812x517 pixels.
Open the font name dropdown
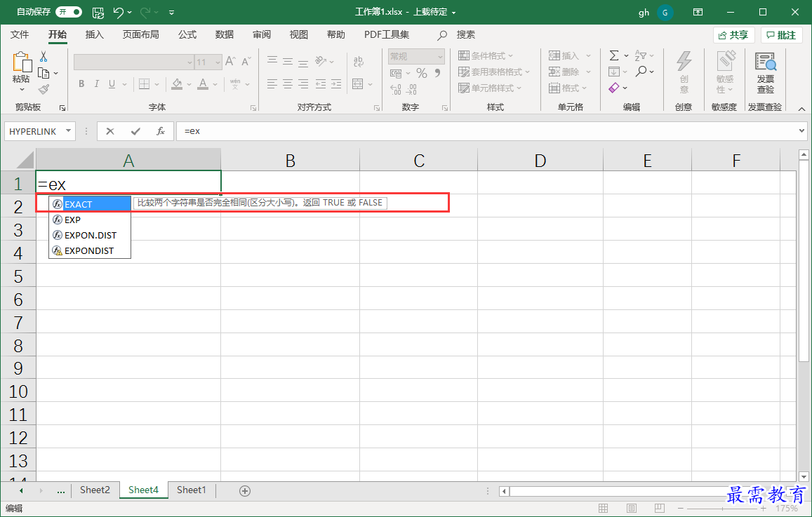pos(189,62)
